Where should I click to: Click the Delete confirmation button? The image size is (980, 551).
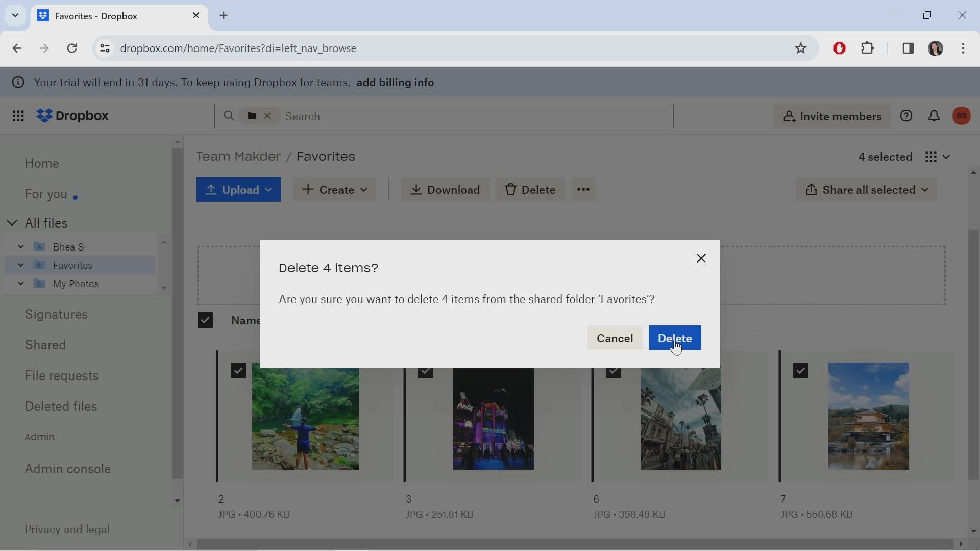674,338
